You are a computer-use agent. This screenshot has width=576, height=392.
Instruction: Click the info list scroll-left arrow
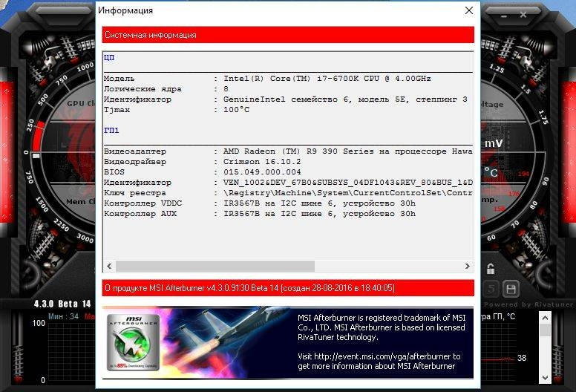click(x=109, y=266)
